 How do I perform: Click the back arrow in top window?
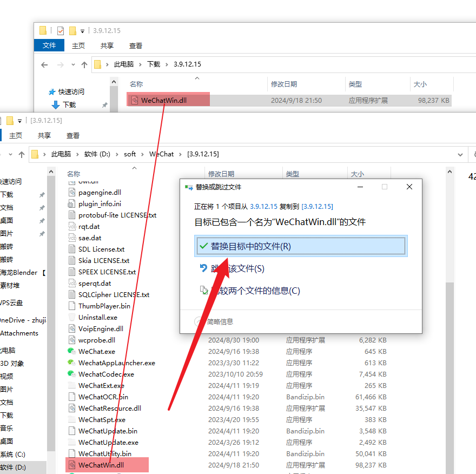coord(45,64)
